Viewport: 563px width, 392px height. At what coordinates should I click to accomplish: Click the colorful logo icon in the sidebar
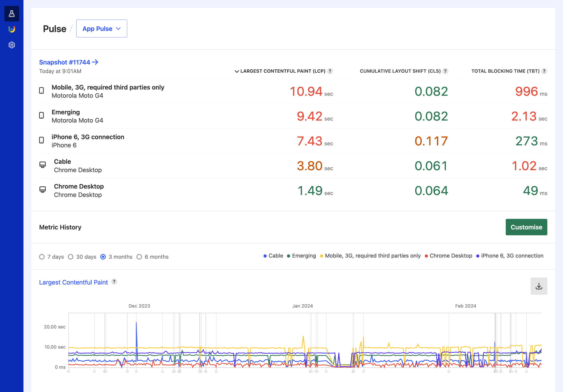pos(11,29)
